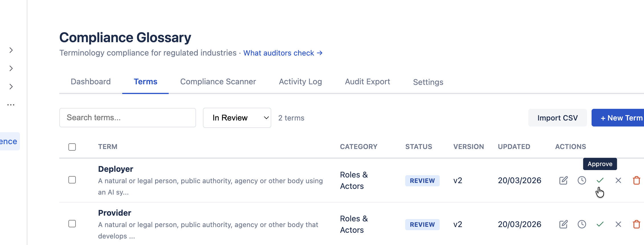This screenshot has width=644, height=245.
Task: Click the CATEGORY column header
Action: (358, 147)
